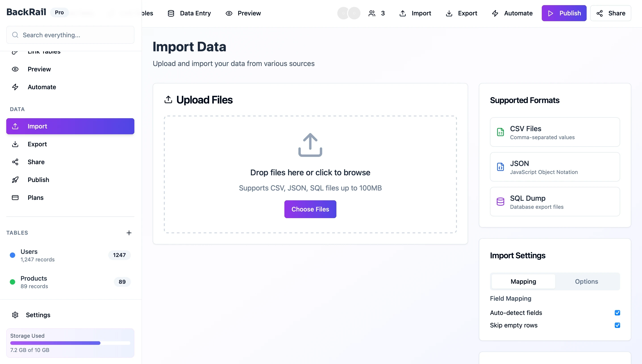642x364 pixels.
Task: Click the 89 record count badge
Action: click(x=122, y=282)
